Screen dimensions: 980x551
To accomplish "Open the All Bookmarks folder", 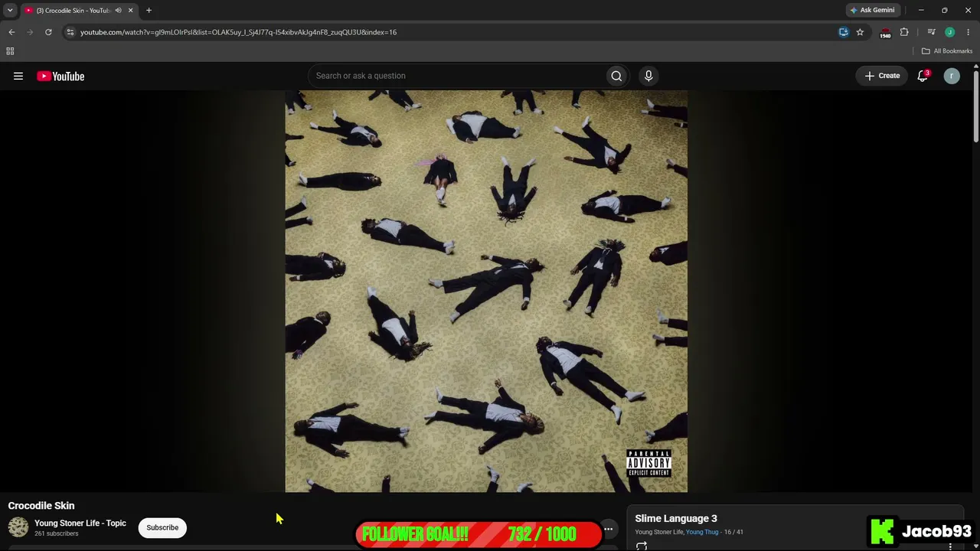I will [947, 51].
